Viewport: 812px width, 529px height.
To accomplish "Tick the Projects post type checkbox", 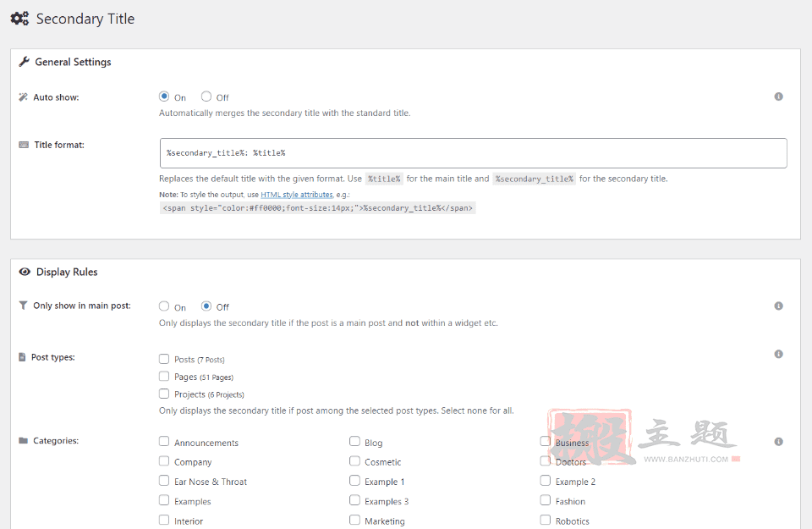I will [164, 394].
